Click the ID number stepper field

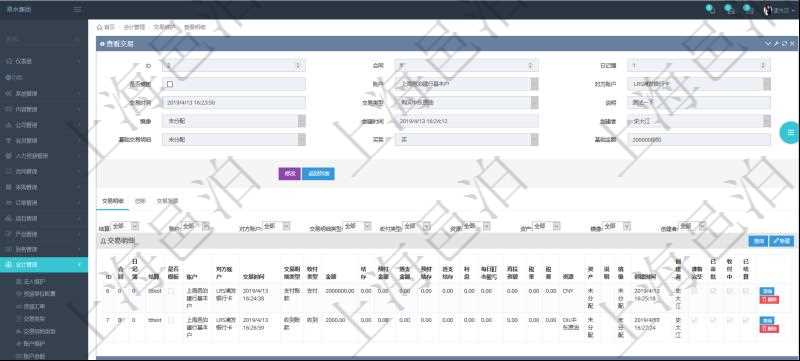point(234,66)
